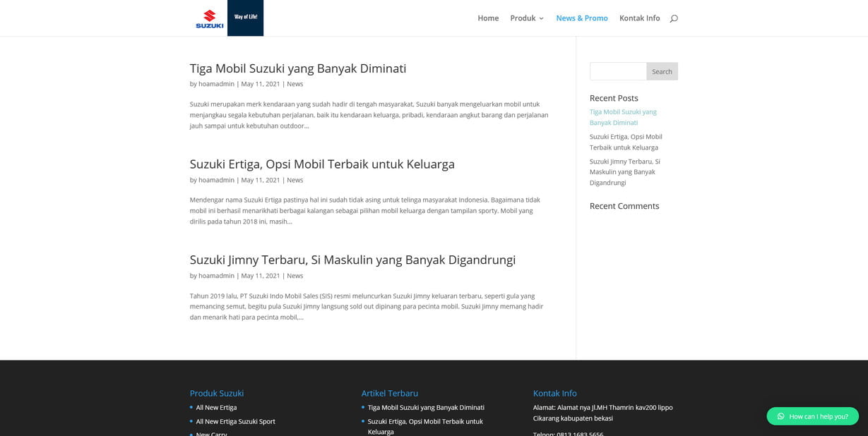Click the Way of Life! banner in header
The height and width of the screenshot is (436, 868).
coord(245,18)
